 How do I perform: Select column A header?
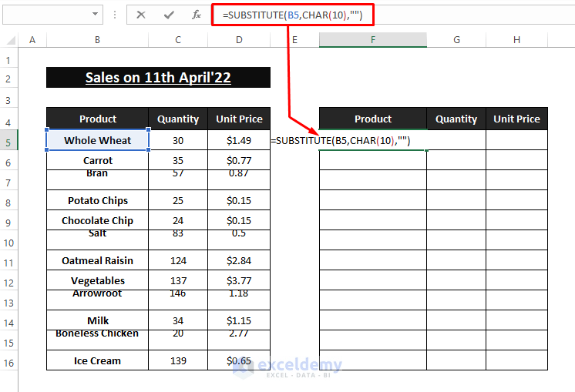tap(32, 40)
